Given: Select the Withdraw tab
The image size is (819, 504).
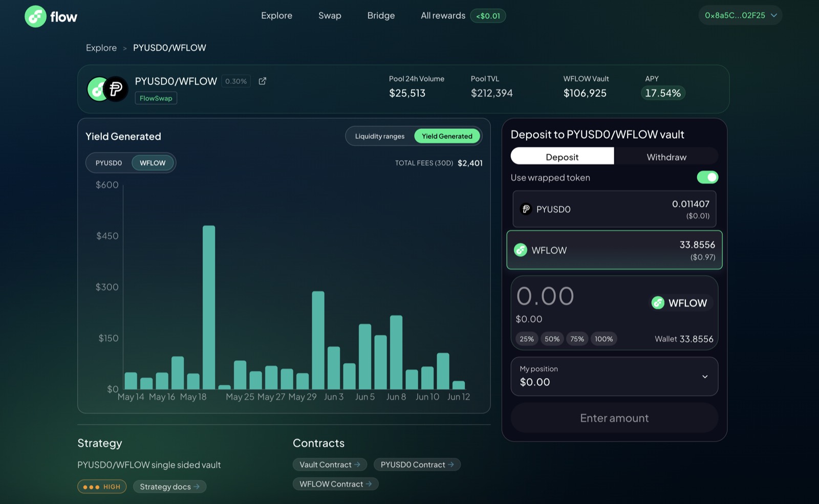Looking at the screenshot, I should (666, 157).
